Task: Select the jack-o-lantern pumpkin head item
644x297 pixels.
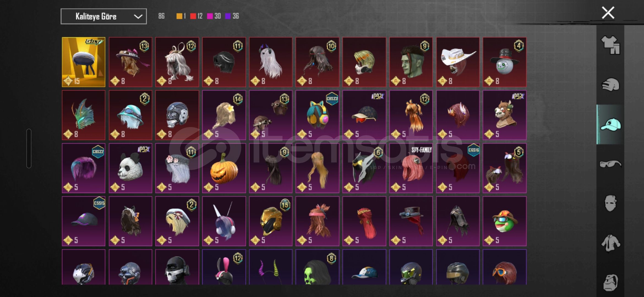Action: (x=224, y=168)
